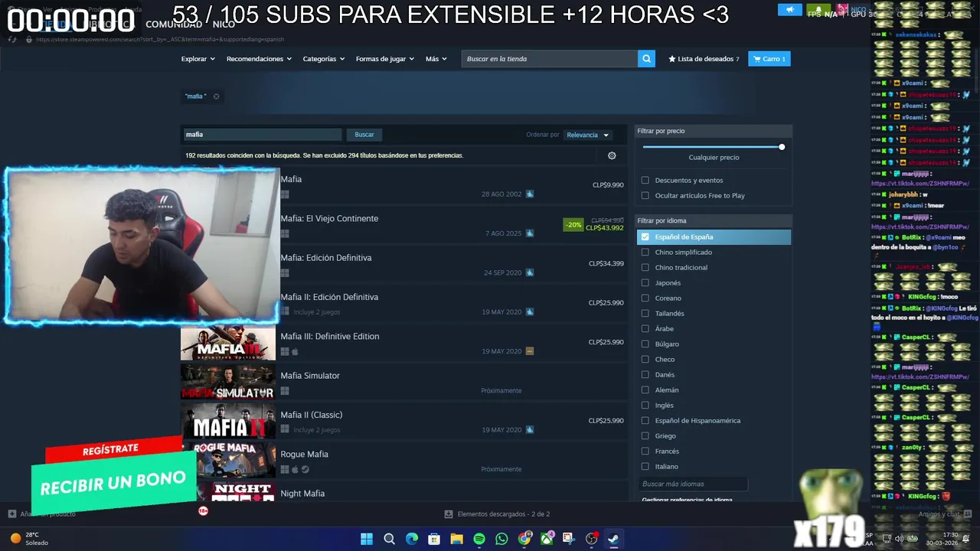
Task: Click the Lista de deseados star icon
Action: pos(672,59)
